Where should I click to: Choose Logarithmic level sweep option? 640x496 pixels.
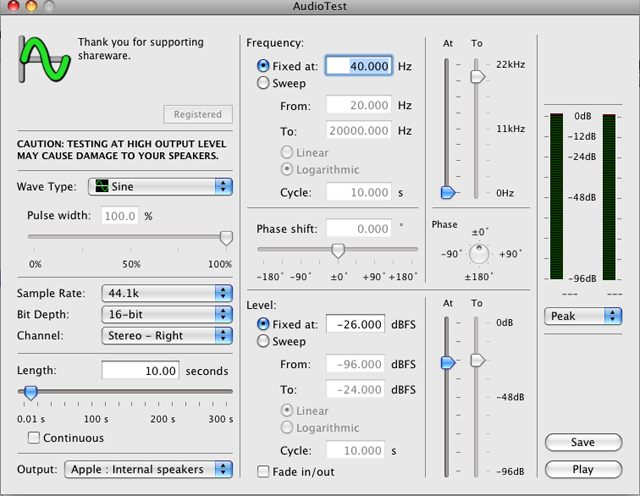[x=287, y=427]
